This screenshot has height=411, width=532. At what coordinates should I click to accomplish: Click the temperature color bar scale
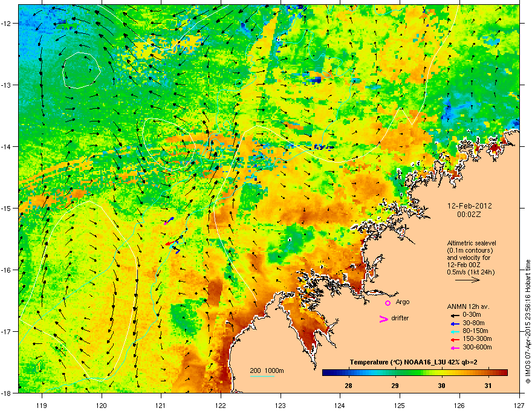(415, 373)
